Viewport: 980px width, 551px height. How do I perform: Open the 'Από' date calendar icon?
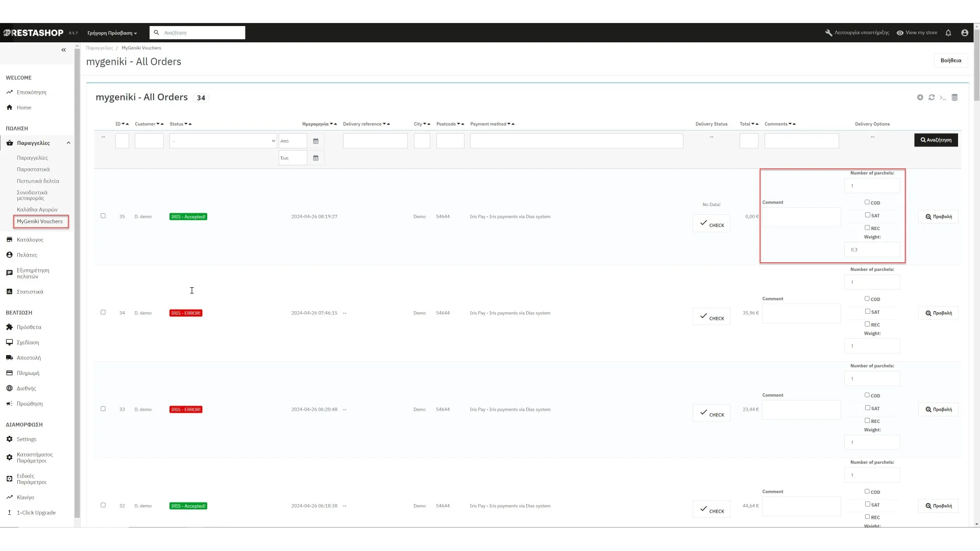coord(315,141)
